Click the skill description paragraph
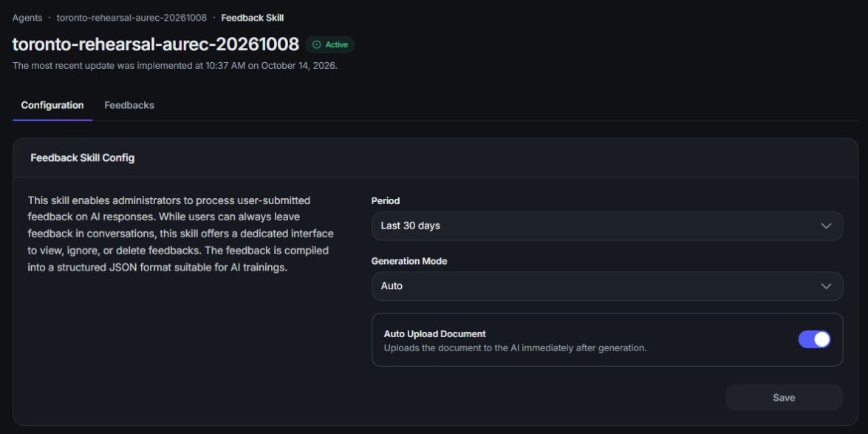868x434 pixels. click(x=181, y=234)
